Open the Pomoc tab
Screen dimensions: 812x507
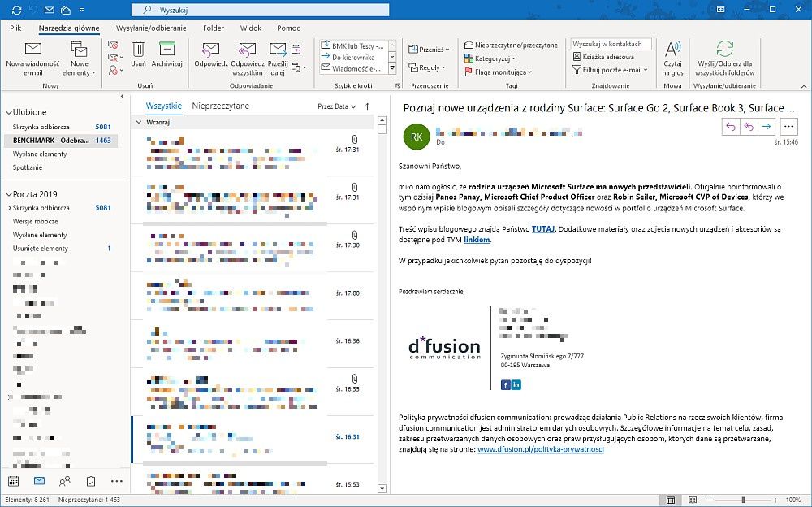click(288, 28)
